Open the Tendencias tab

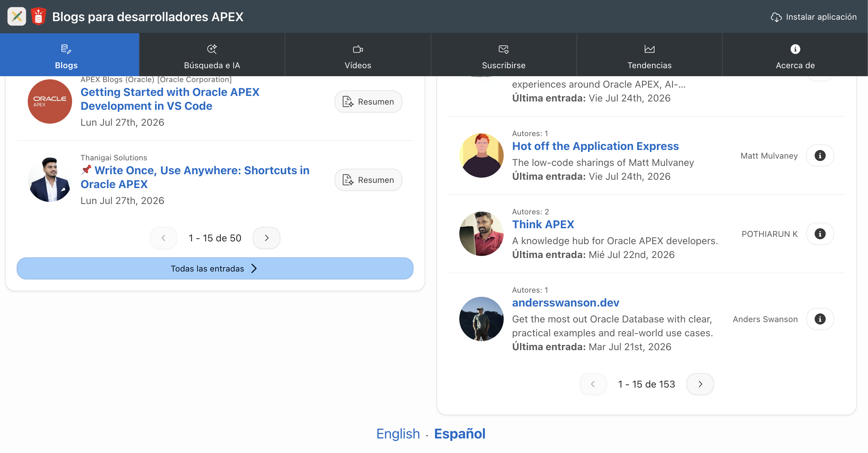click(649, 55)
